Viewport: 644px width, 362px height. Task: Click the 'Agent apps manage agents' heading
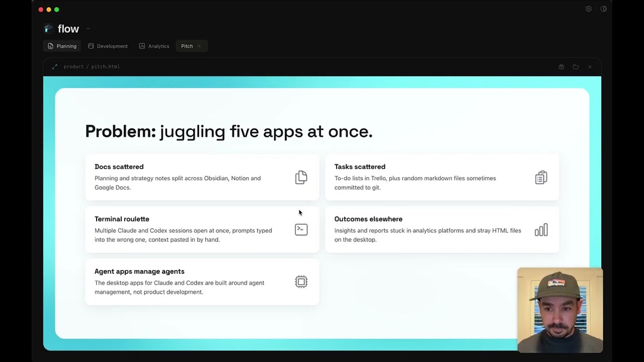(x=139, y=271)
